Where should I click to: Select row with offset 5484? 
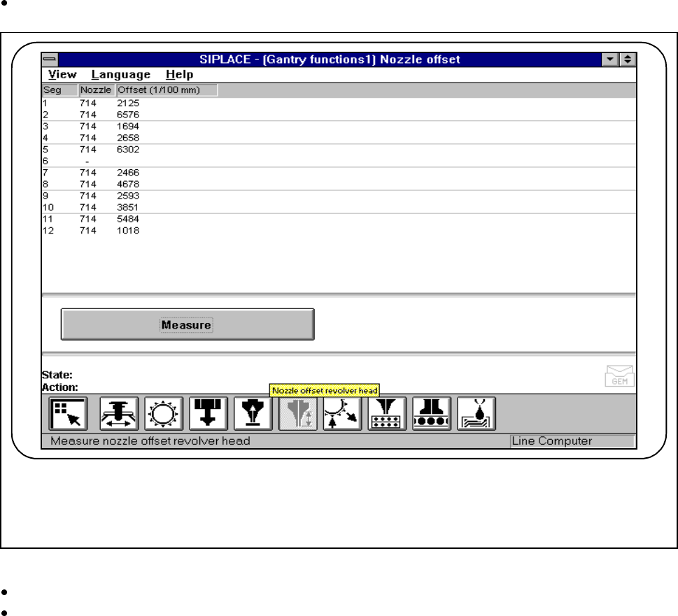point(339,220)
